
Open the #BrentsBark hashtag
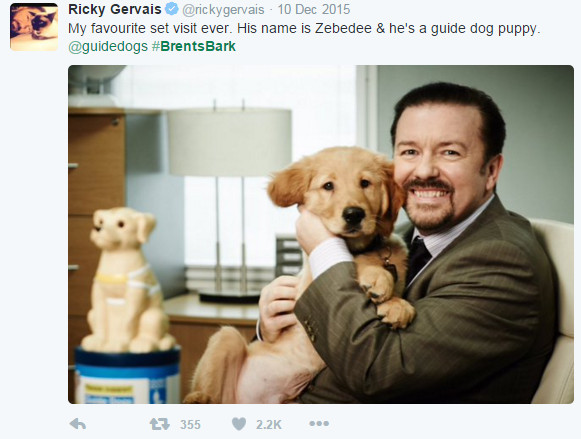[194, 46]
